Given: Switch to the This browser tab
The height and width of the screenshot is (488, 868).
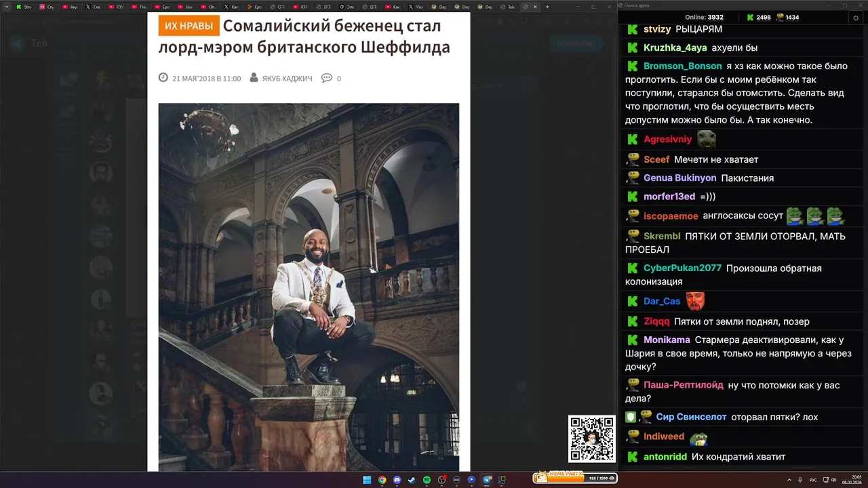Looking at the screenshot, I should click(x=139, y=7).
